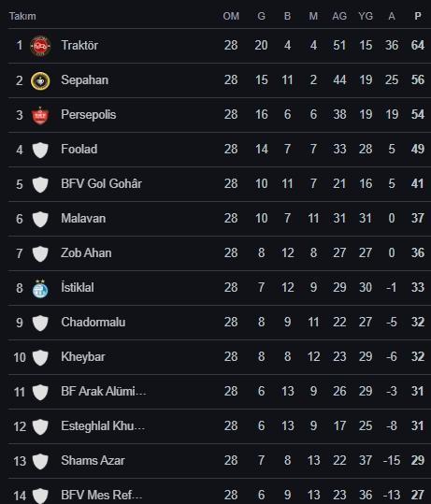Select the BFV Mes Ref… team name
Screen dimensions: 431x504
click(102, 495)
